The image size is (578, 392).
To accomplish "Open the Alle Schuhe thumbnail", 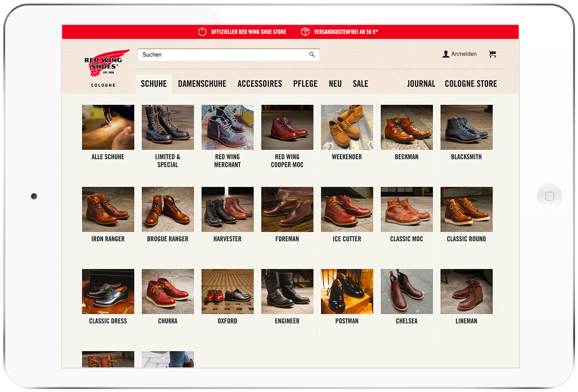I will pos(108,127).
